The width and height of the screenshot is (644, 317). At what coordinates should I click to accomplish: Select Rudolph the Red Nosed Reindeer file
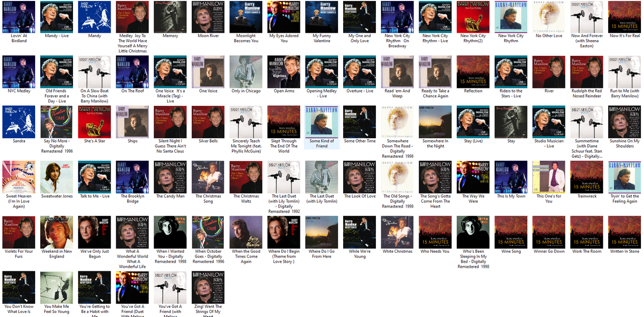pos(587,72)
